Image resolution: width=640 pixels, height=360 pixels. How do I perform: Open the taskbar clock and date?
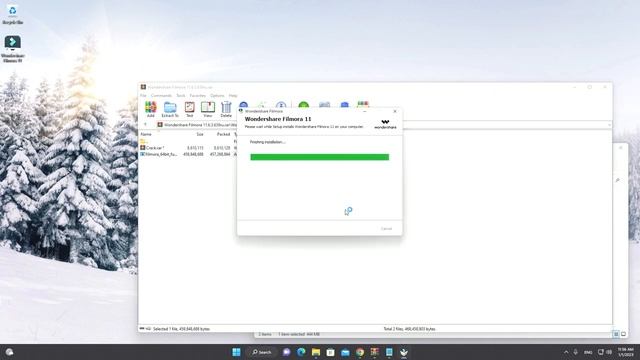point(625,352)
